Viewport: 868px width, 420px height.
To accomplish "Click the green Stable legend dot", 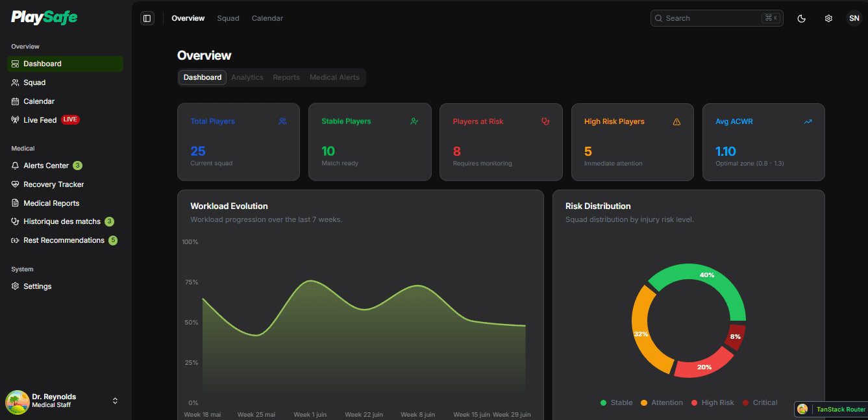I will pyautogui.click(x=604, y=402).
